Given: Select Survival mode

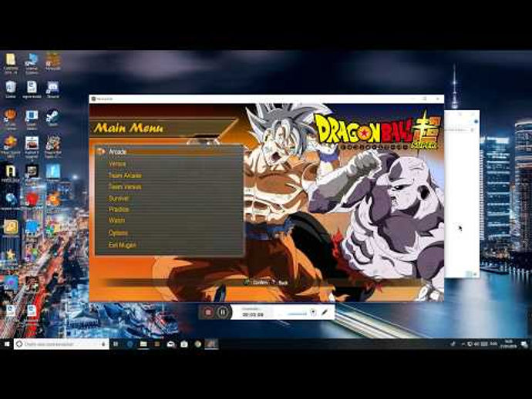Looking at the screenshot, I should tap(119, 198).
